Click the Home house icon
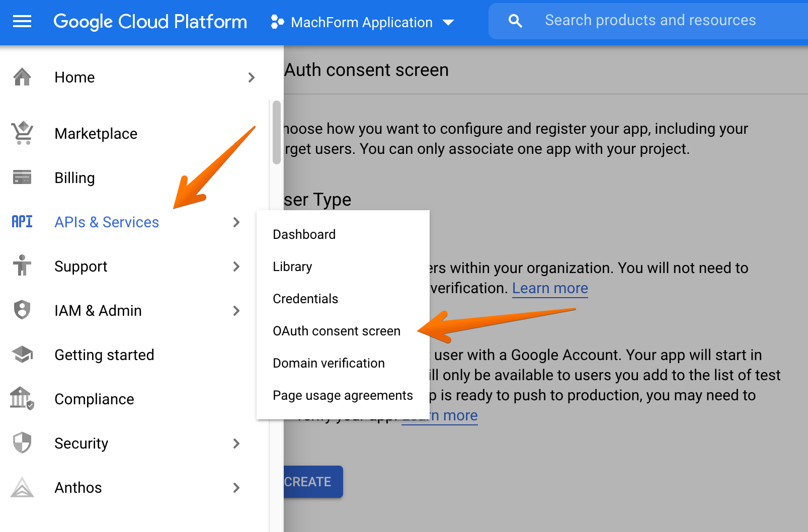 tap(22, 77)
